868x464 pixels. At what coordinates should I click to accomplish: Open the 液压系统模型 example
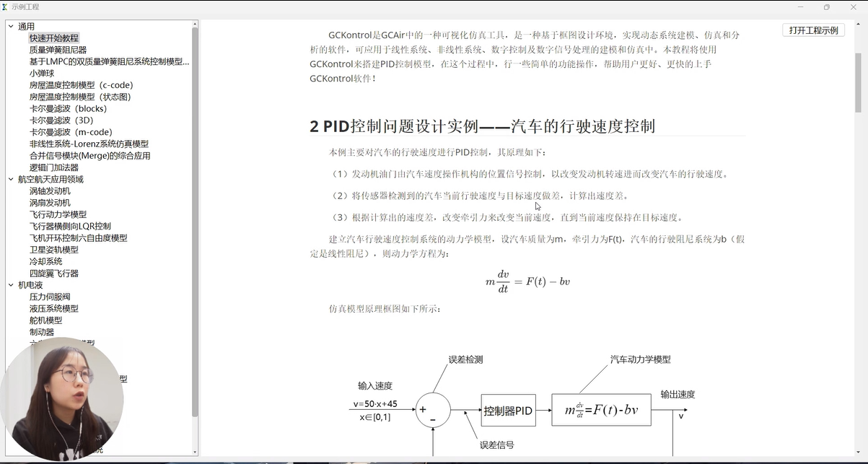point(54,309)
